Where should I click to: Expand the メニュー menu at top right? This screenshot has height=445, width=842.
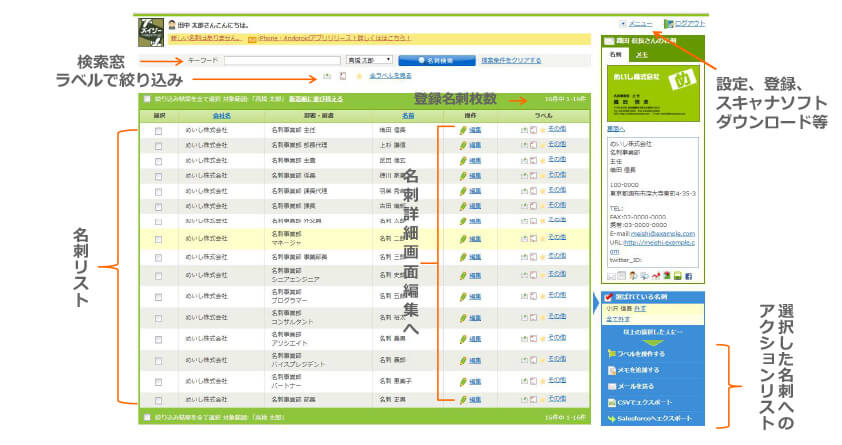[636, 23]
